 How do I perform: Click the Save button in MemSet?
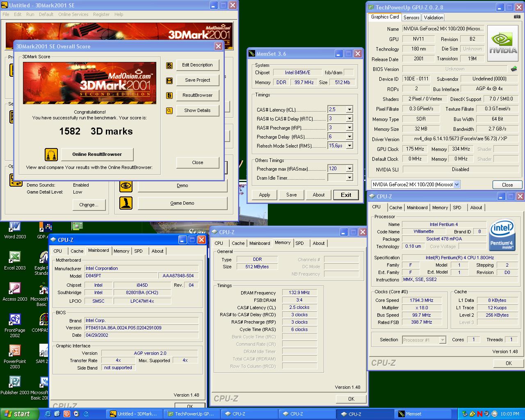click(x=292, y=195)
